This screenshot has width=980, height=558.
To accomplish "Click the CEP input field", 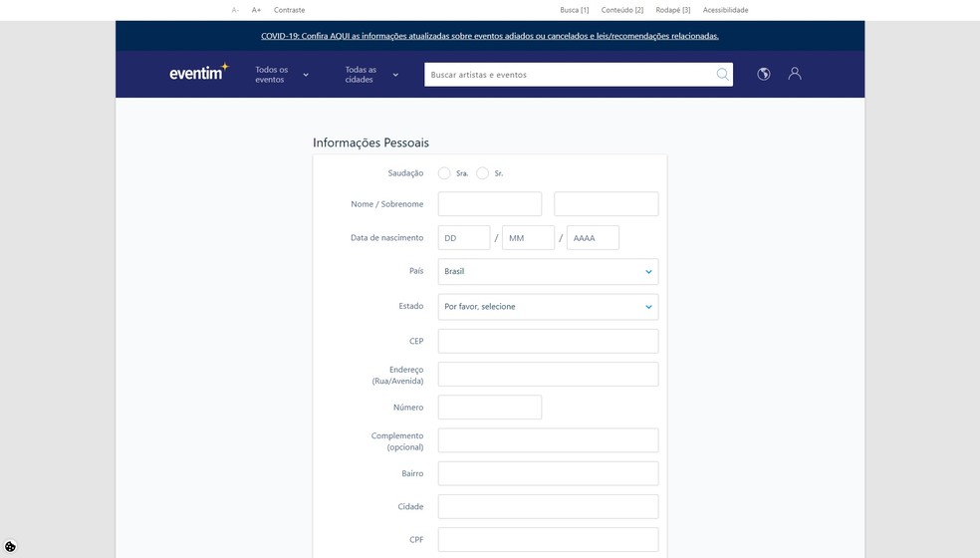I will 548,341.
